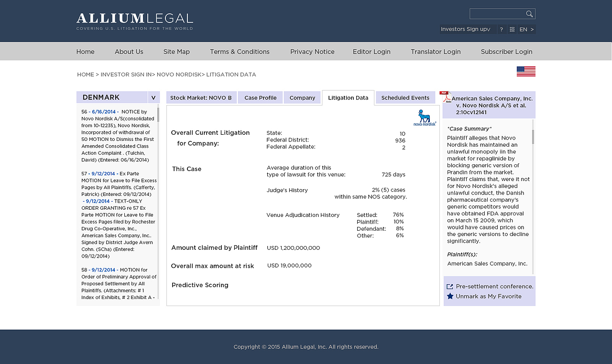Click INVESTOR SIGN IN breadcrumb

coord(126,75)
